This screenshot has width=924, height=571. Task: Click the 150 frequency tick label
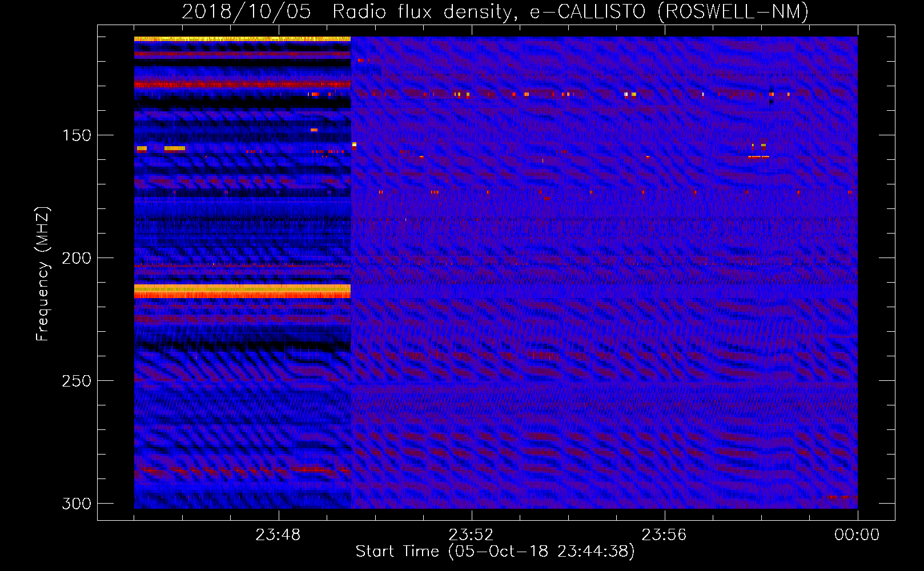coord(77,135)
